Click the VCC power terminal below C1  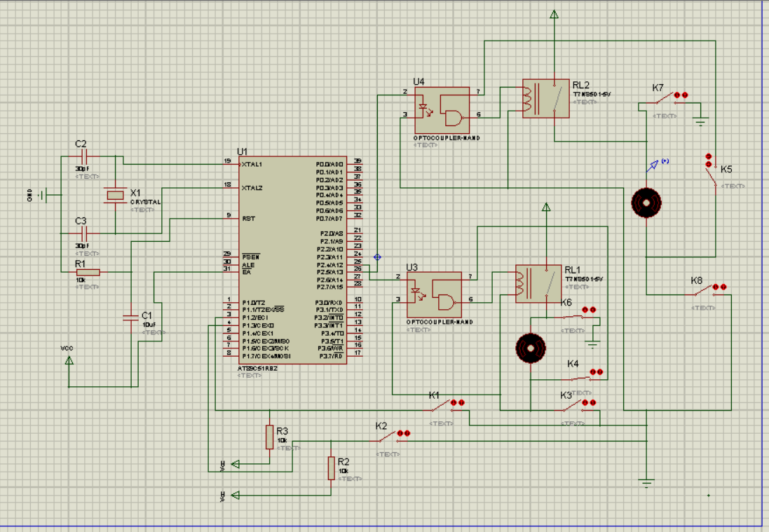(69, 360)
